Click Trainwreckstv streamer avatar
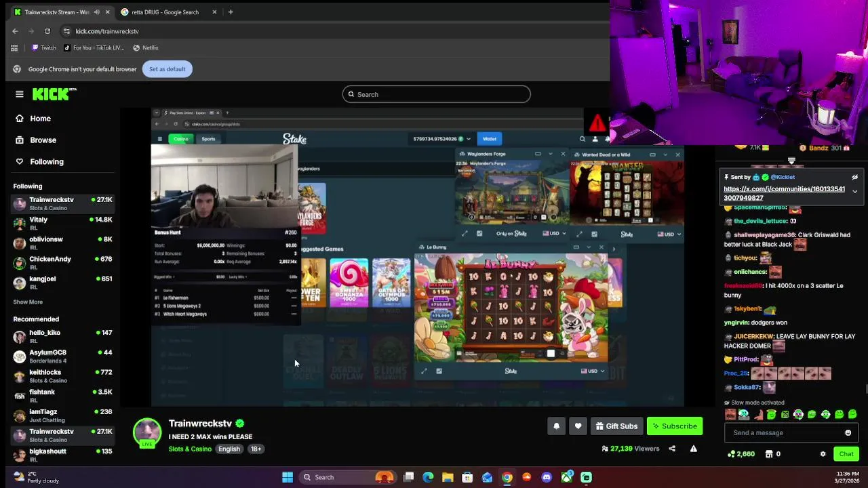Screen dimensions: 868x488 tap(147, 432)
